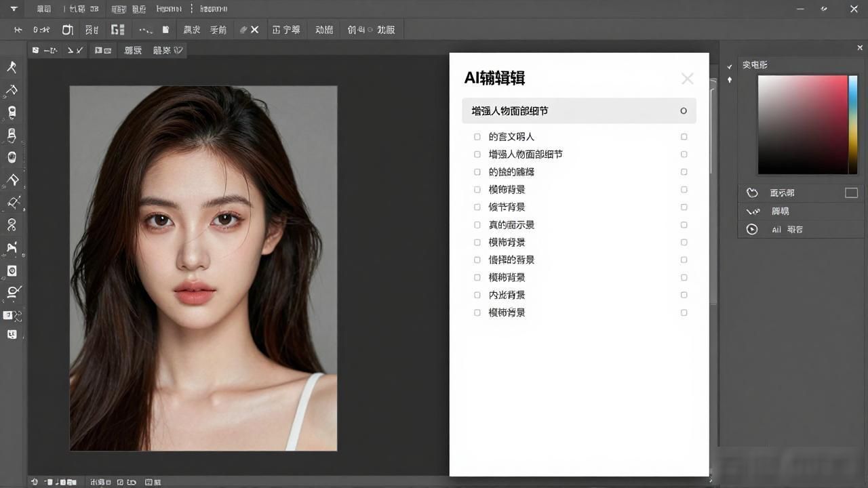Click the portrait photo on the canvas
Image resolution: width=868 pixels, height=488 pixels.
tap(203, 268)
